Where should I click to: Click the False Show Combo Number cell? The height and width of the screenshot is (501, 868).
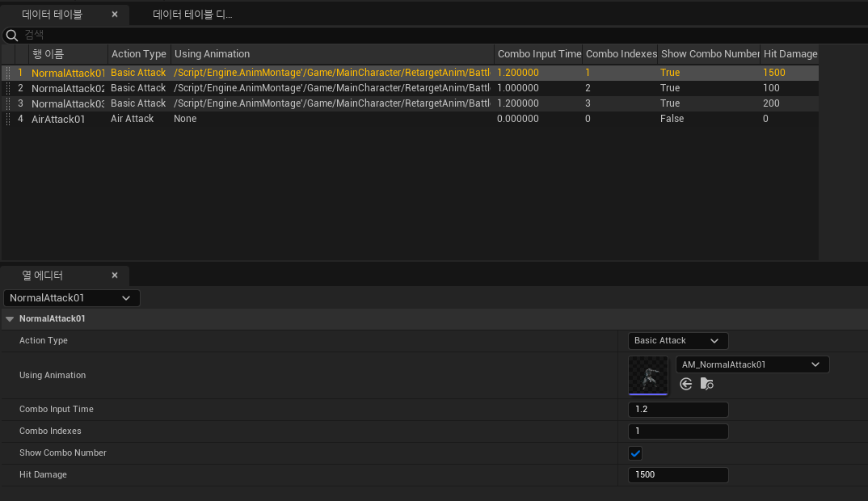[672, 119]
